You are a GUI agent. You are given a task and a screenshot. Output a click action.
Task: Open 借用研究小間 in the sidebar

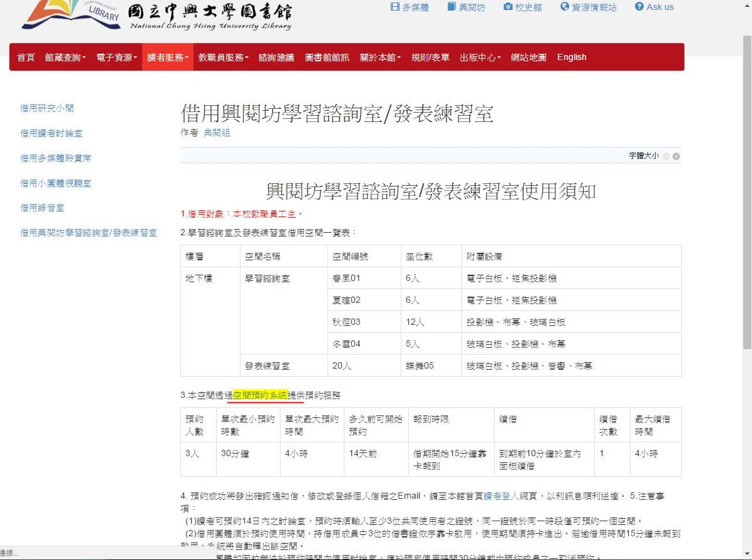pos(47,108)
